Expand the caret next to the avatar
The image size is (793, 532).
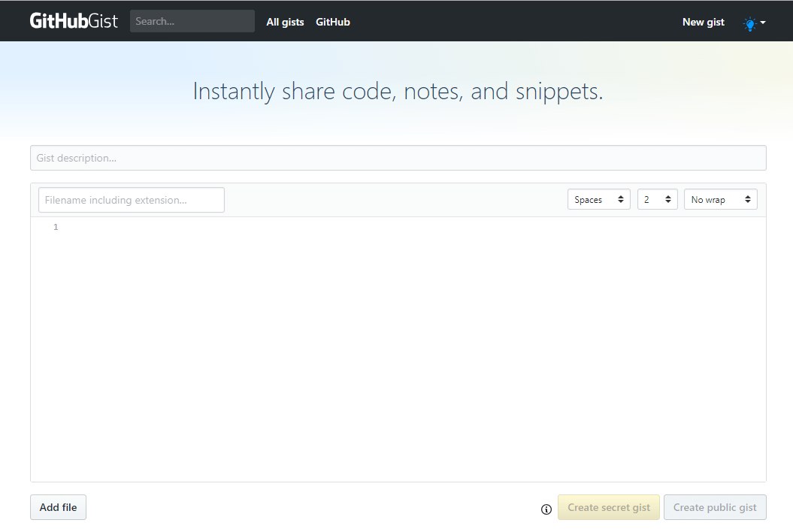point(763,23)
